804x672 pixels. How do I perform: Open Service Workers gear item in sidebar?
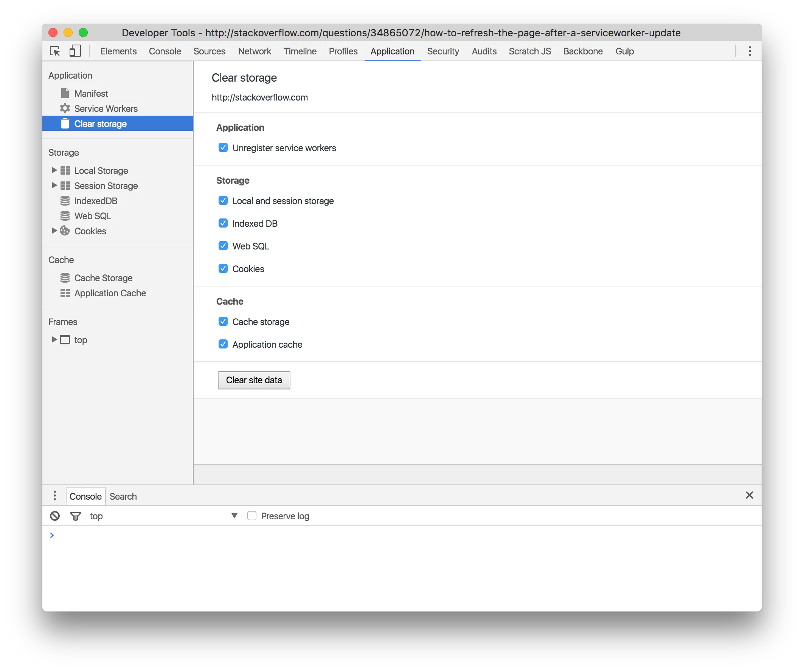(106, 109)
